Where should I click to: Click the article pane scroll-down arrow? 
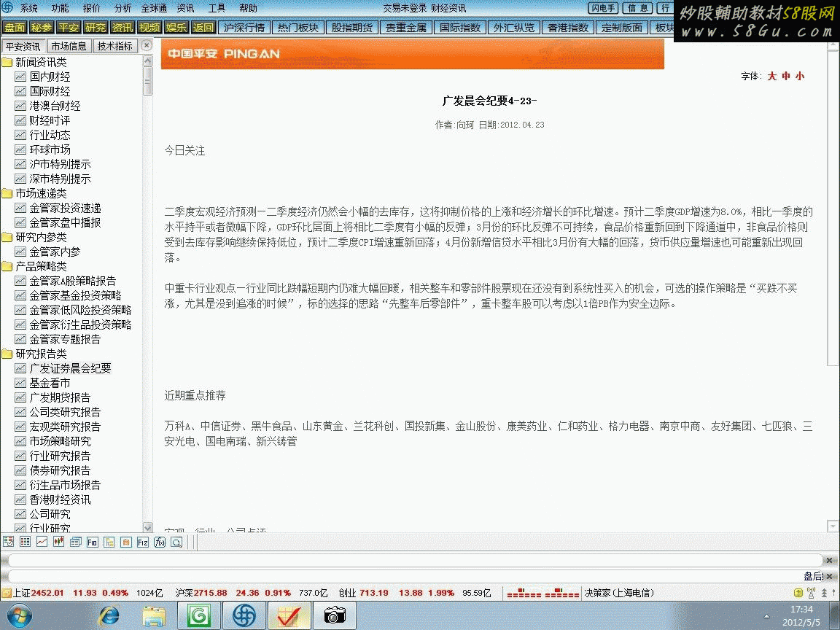click(x=833, y=525)
